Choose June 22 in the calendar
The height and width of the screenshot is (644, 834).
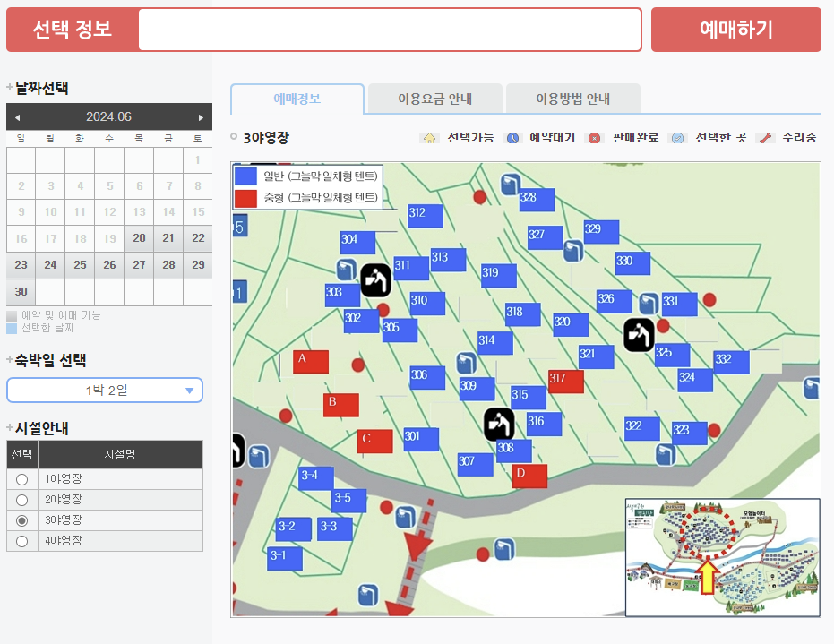coord(198,238)
